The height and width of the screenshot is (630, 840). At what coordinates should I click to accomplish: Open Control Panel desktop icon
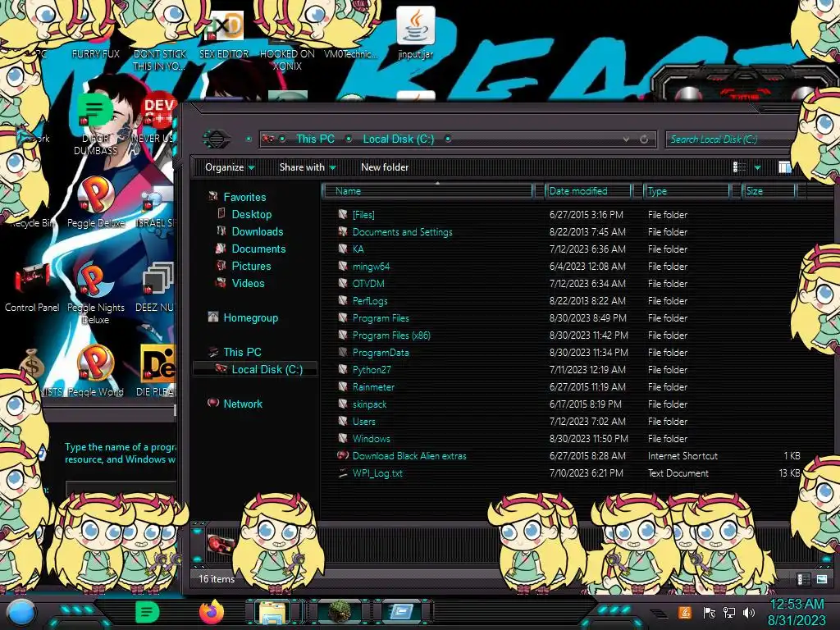(x=32, y=288)
